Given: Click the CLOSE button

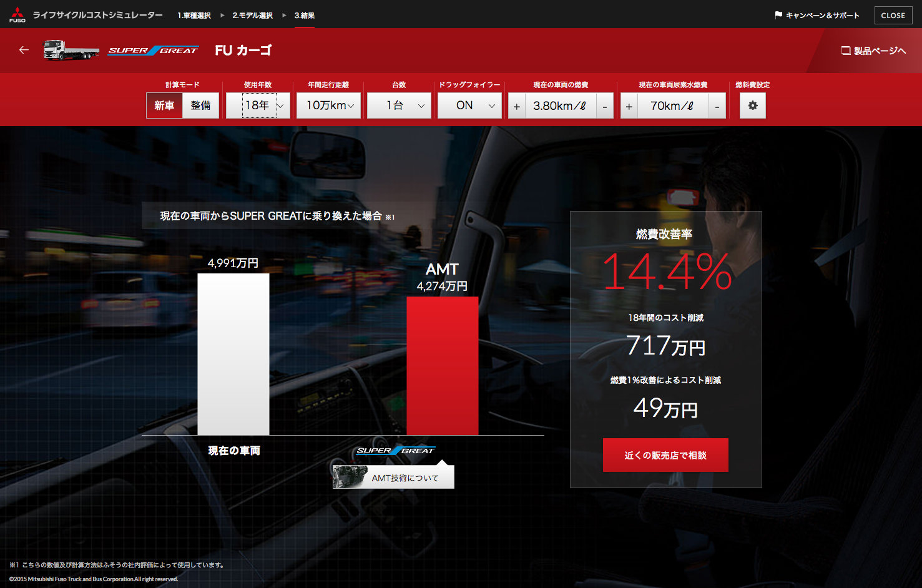Looking at the screenshot, I should tap(893, 15).
